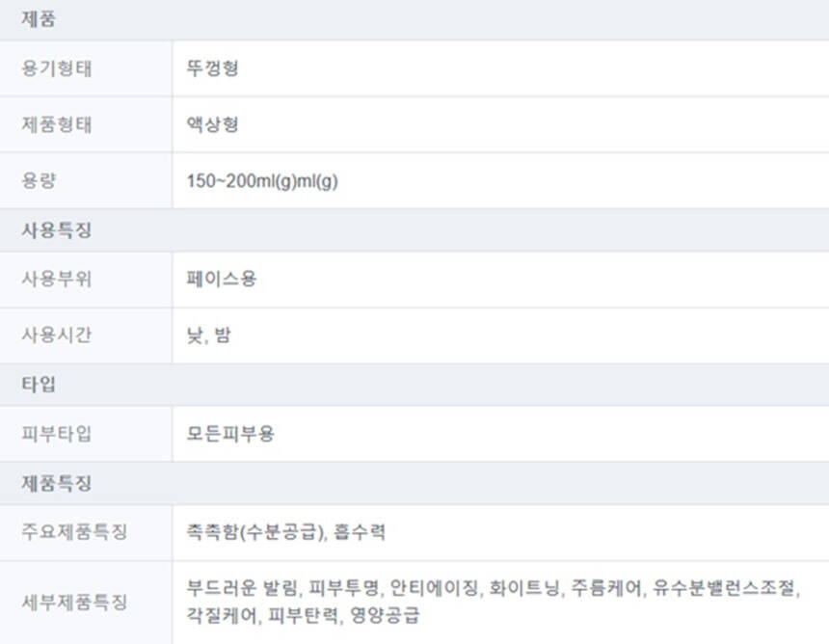Select the 사용부위 label
This screenshot has width=829, height=644.
pos(57,281)
